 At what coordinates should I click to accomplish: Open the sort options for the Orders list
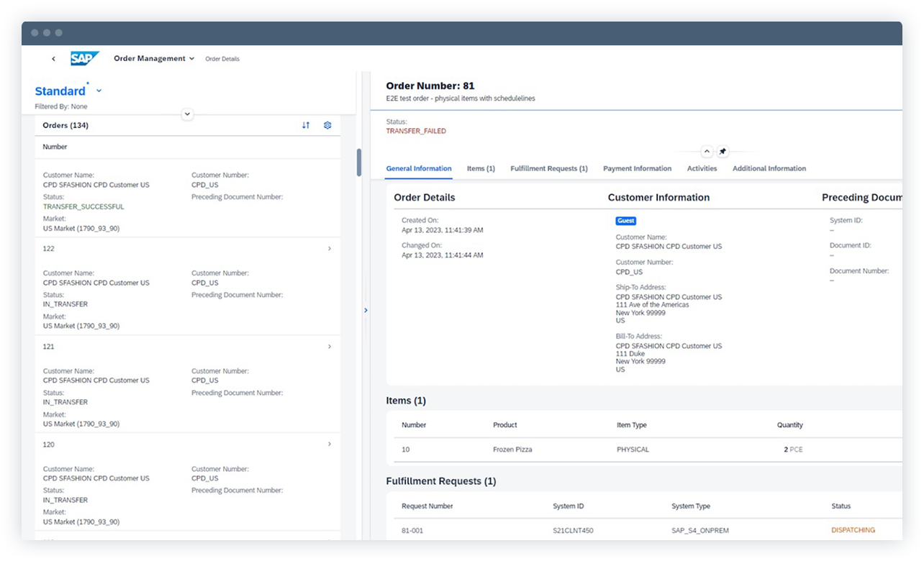pyautogui.click(x=305, y=125)
